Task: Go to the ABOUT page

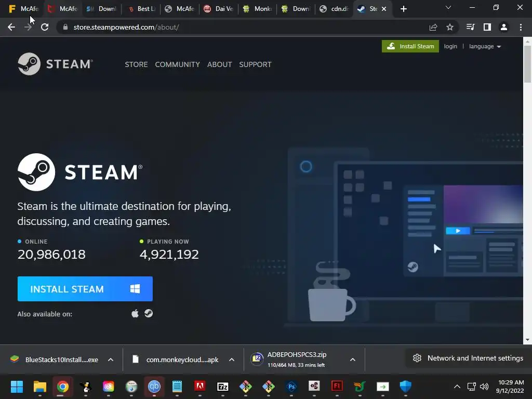Action: [x=220, y=64]
